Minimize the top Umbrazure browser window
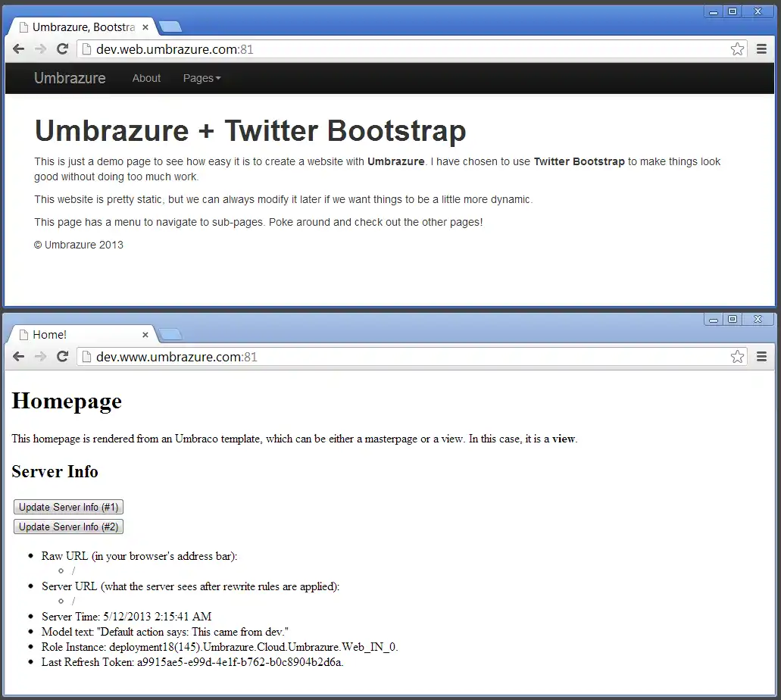The width and height of the screenshot is (781, 700). point(714,12)
